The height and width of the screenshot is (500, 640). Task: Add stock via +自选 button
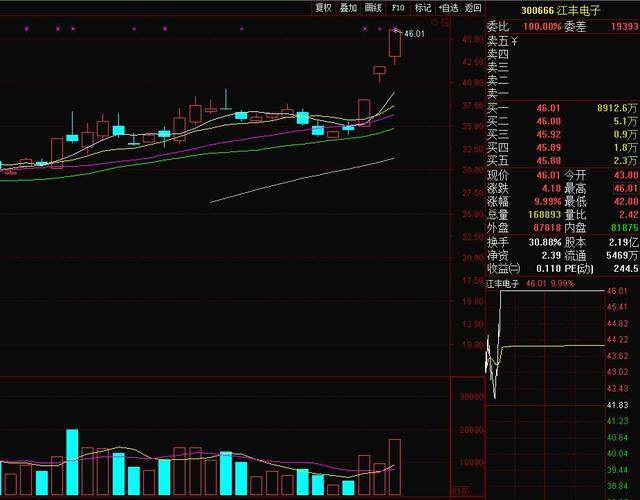448,7
